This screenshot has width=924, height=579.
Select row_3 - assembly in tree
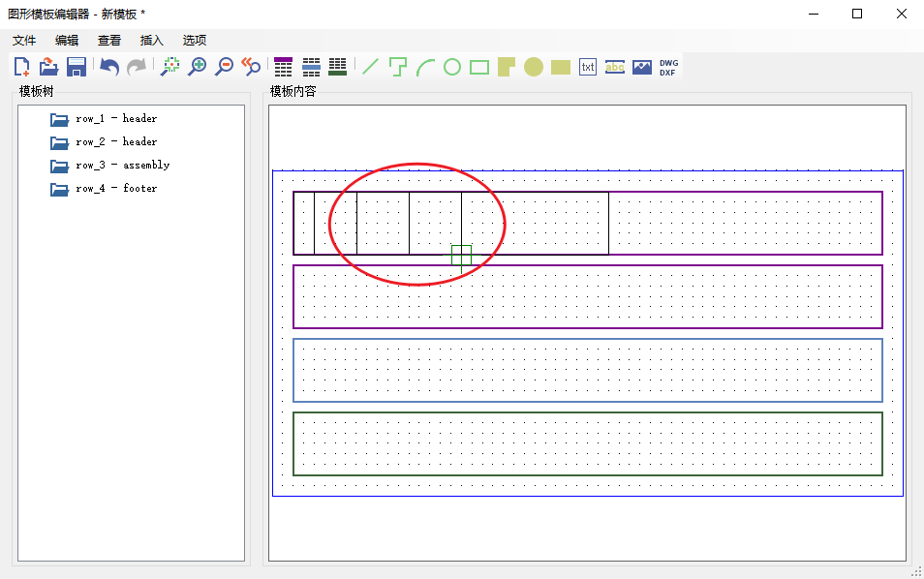coord(123,165)
